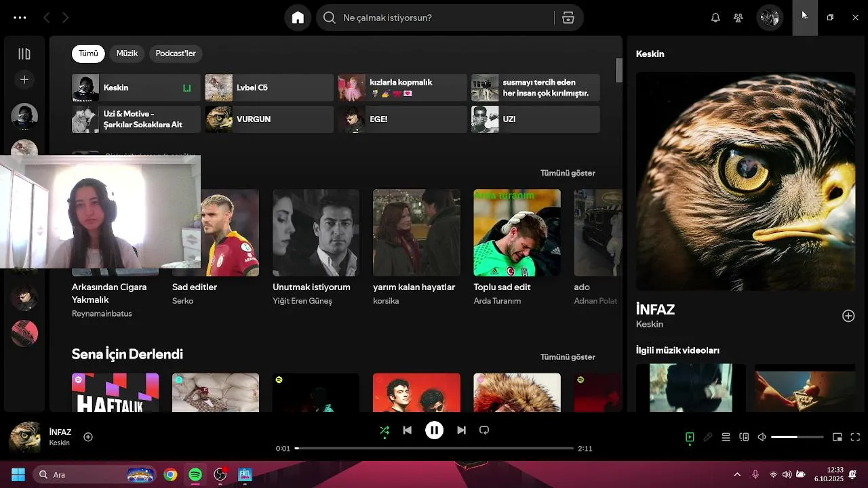Open the Browse icon in search bar
The height and width of the screenshot is (488, 868).
[x=568, y=18]
